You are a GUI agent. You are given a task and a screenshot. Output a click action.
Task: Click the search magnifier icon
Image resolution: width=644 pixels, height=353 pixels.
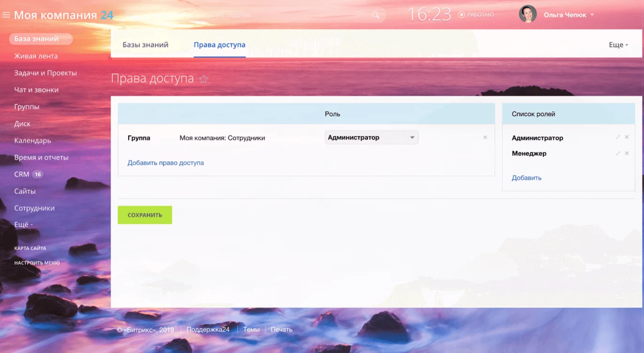pos(376,15)
